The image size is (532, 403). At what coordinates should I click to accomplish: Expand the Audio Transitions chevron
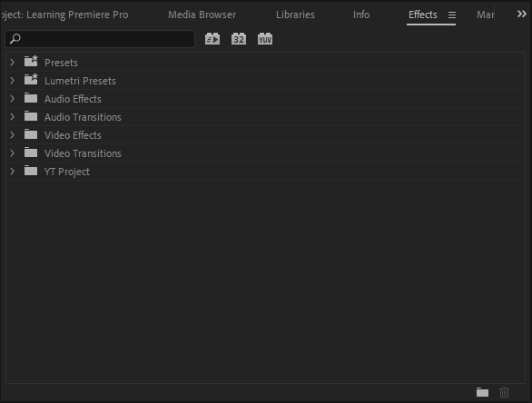(x=12, y=117)
